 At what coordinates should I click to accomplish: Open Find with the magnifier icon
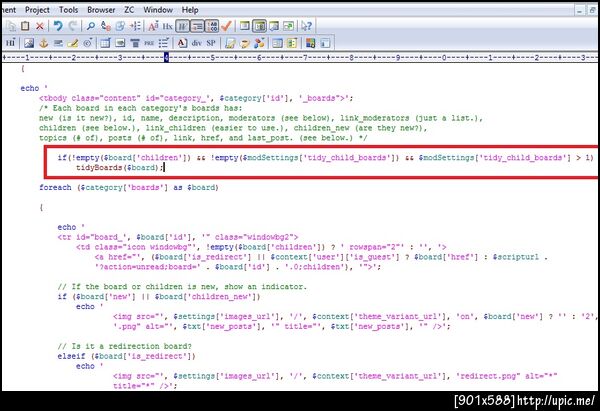click(x=91, y=26)
